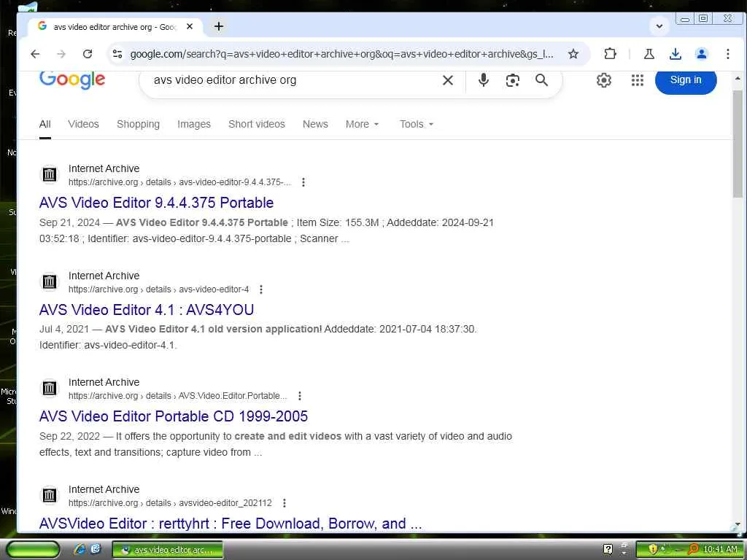Search by image with the camera icon
Viewport: 747px width, 560px height.
[513, 80]
